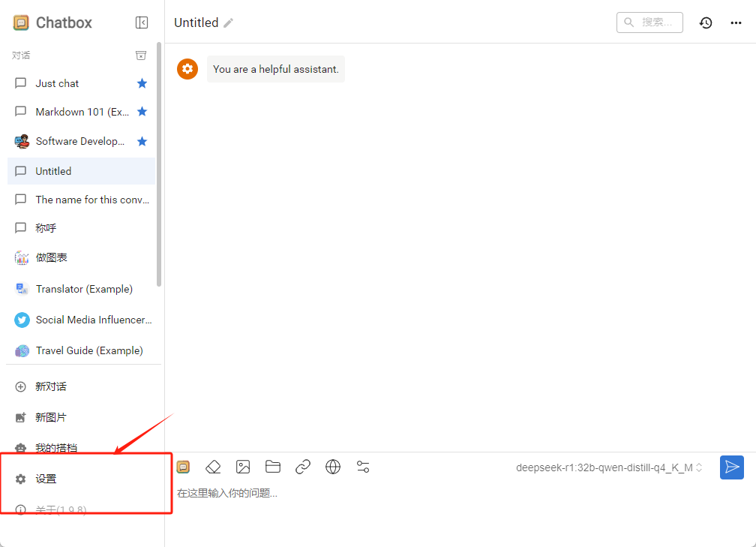
Task: Open the conversation history clock icon
Action: point(706,23)
